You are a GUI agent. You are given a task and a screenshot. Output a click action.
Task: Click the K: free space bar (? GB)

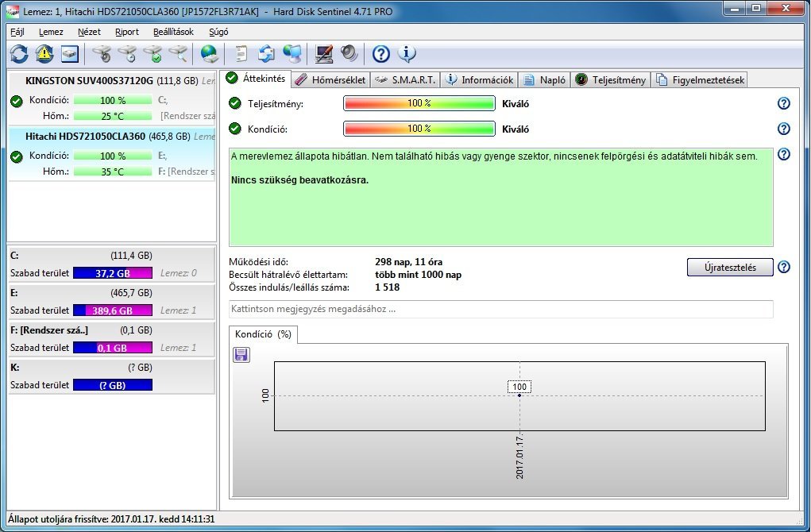click(113, 385)
